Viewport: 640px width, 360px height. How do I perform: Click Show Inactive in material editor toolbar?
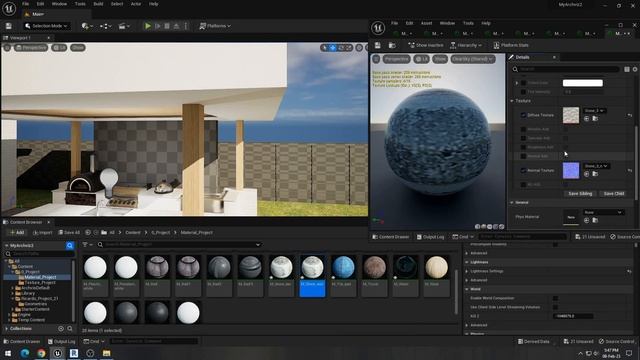[426, 45]
